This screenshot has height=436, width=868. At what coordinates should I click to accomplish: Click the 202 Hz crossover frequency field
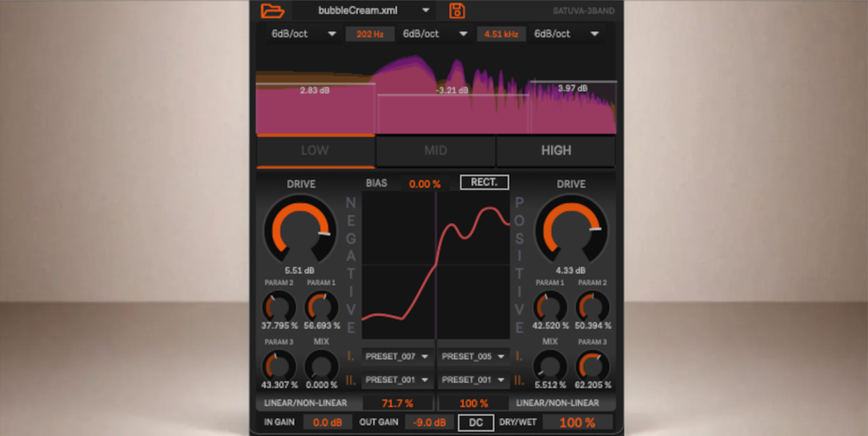[x=370, y=34]
